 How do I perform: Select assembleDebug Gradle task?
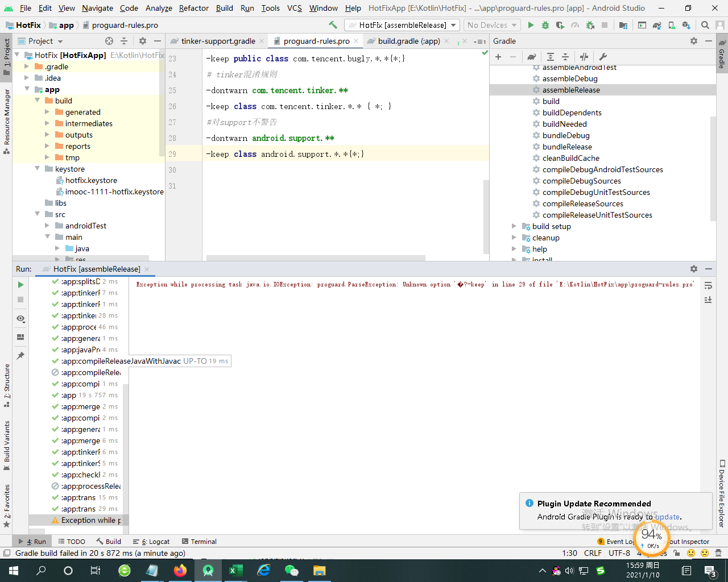[x=570, y=78]
